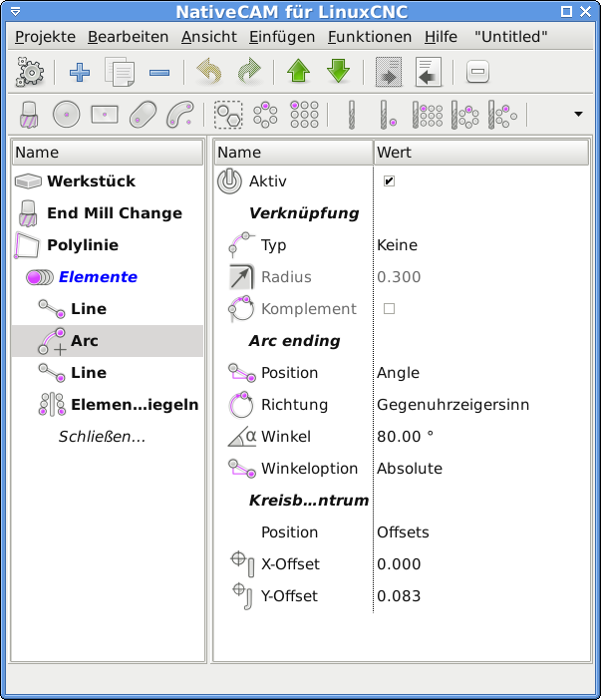Move item down with green arrow
Image resolution: width=601 pixels, height=700 pixels.
click(338, 72)
